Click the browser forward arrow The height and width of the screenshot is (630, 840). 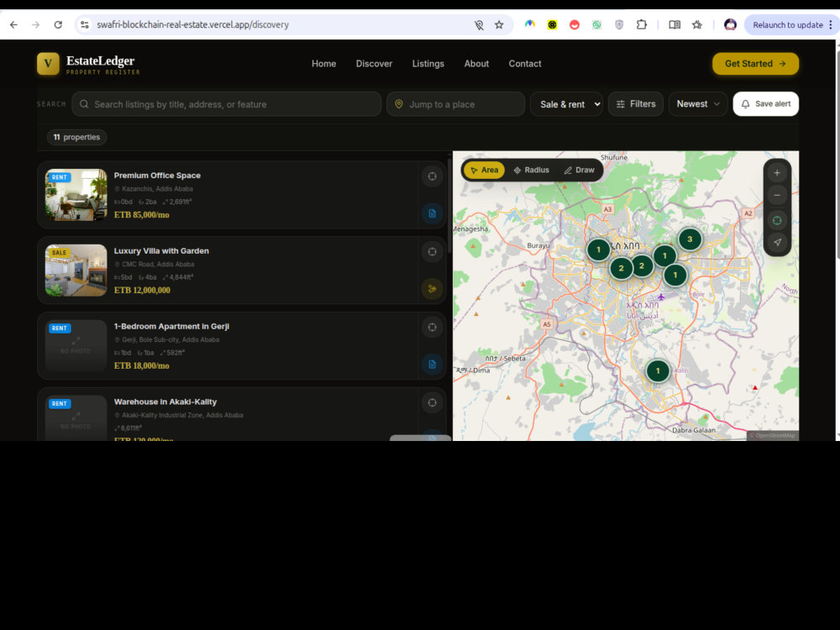(36, 24)
